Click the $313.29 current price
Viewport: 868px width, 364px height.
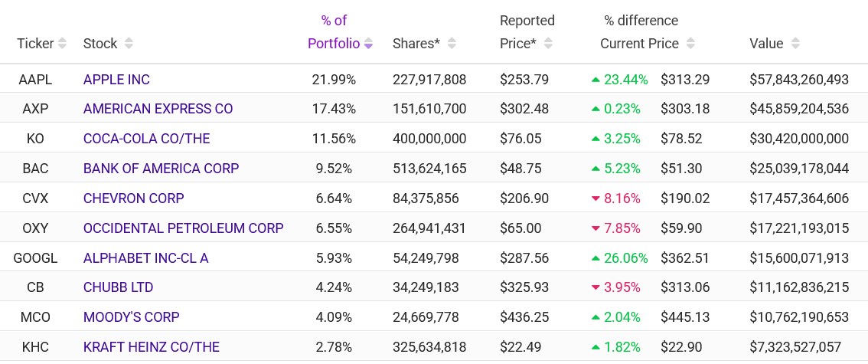pyautogui.click(x=685, y=80)
